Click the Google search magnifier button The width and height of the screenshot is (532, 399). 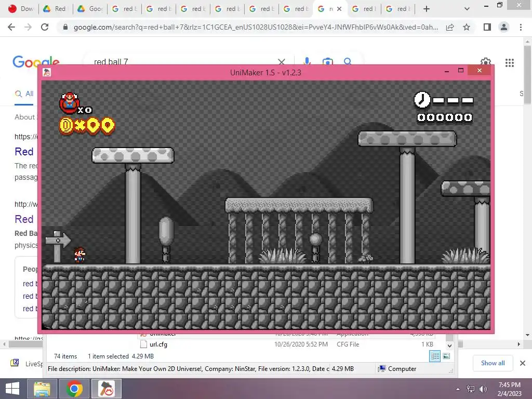pos(348,61)
